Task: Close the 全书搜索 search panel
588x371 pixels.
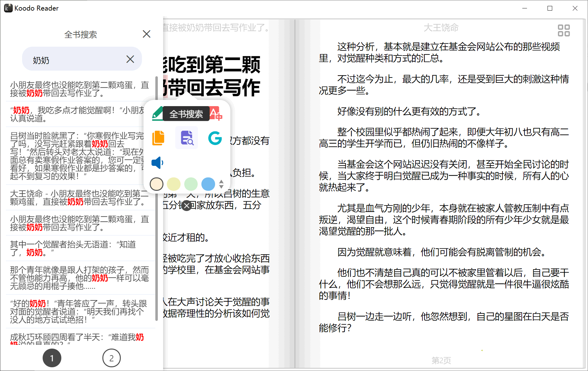Action: pyautogui.click(x=146, y=34)
